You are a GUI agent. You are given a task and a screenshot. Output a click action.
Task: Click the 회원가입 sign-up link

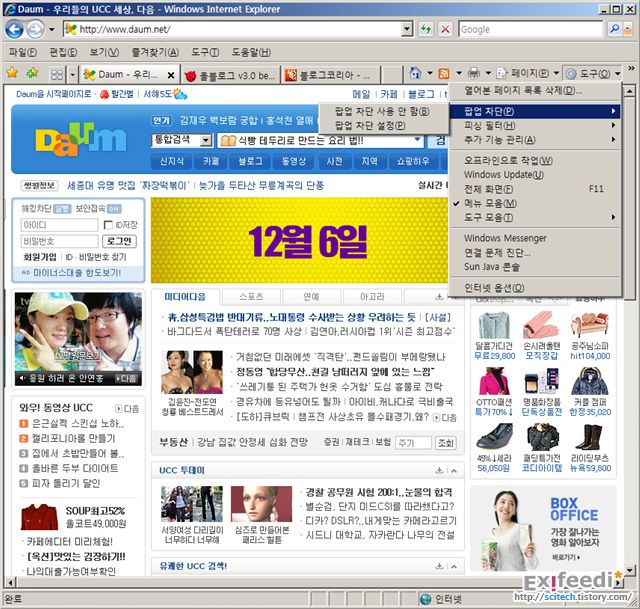tap(40, 257)
